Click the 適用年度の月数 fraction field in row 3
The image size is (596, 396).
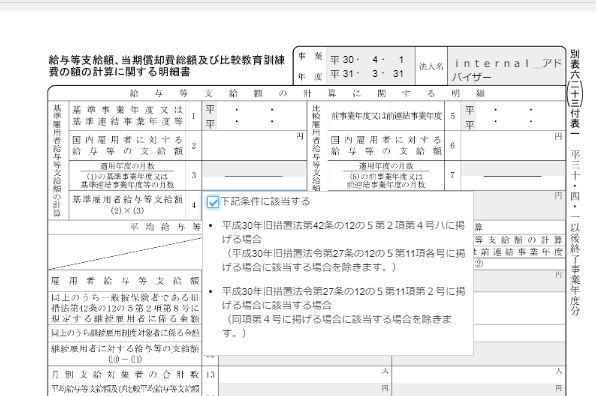click(254, 176)
